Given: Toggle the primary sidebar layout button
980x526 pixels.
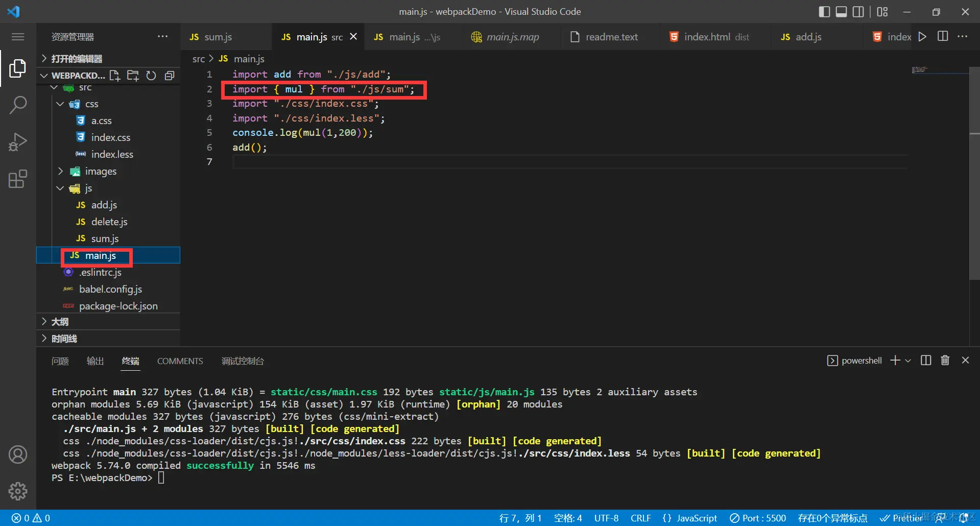Looking at the screenshot, I should point(824,12).
